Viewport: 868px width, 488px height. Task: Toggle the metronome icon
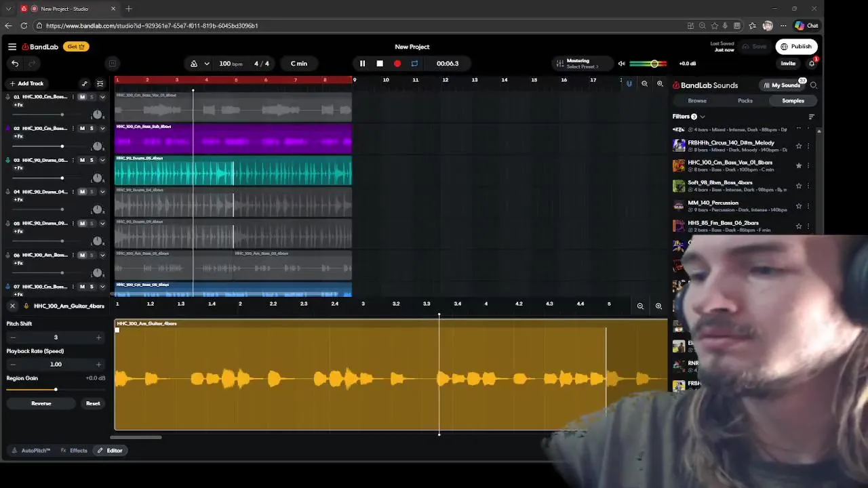pyautogui.click(x=194, y=64)
